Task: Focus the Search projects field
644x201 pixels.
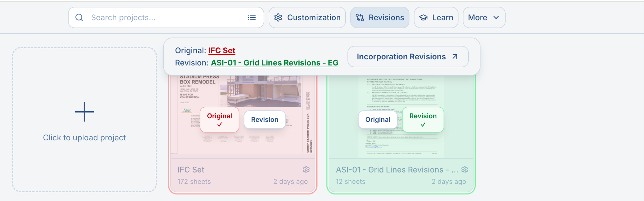Action: [166, 18]
